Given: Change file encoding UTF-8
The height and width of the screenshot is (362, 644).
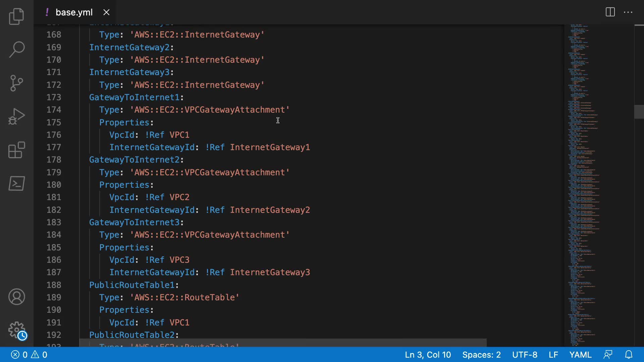Looking at the screenshot, I should 525,355.
